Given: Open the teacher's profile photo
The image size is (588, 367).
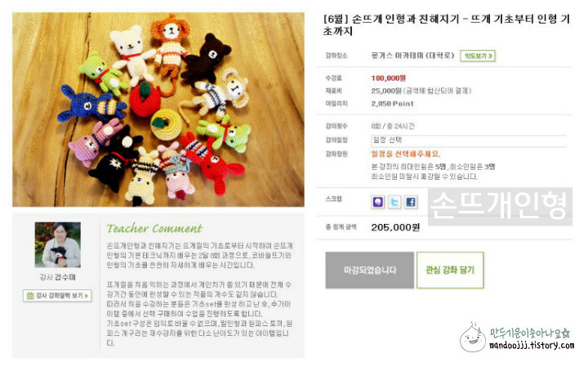Looking at the screenshot, I should click(x=57, y=244).
